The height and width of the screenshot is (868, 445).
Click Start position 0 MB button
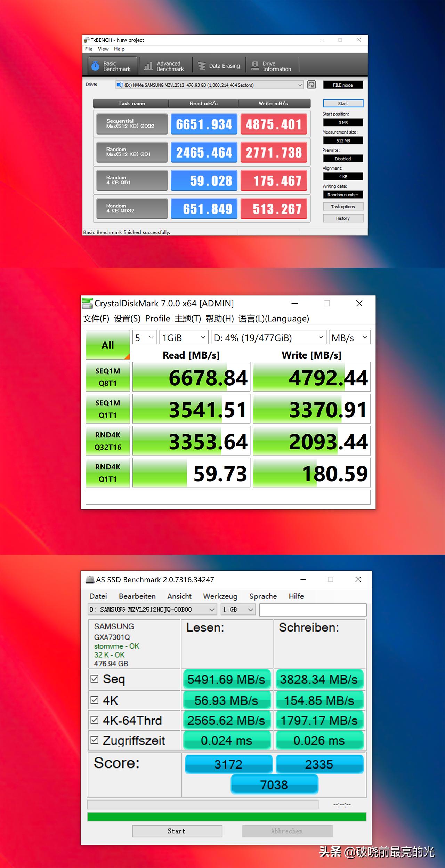click(343, 122)
